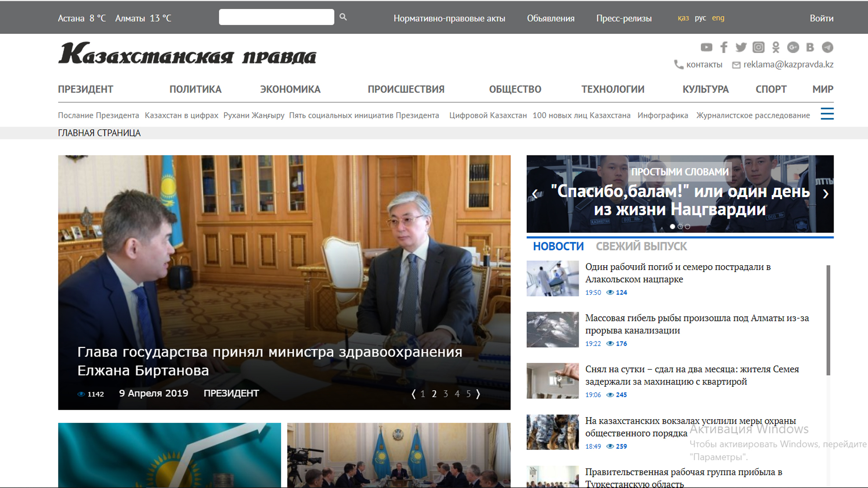Image resolution: width=868 pixels, height=488 pixels.
Task: Select first banner slide dot
Action: [x=672, y=227]
